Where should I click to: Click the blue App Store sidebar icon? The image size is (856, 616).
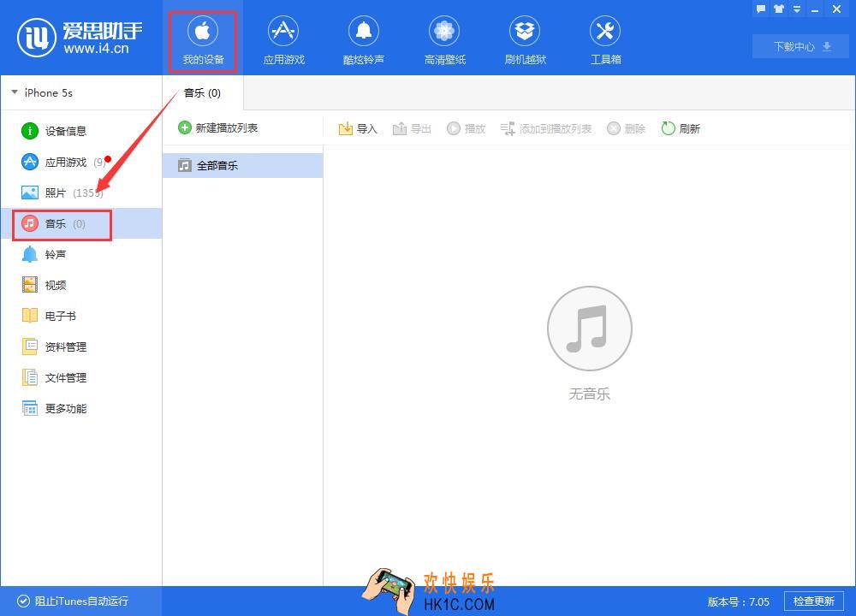pyautogui.click(x=29, y=162)
